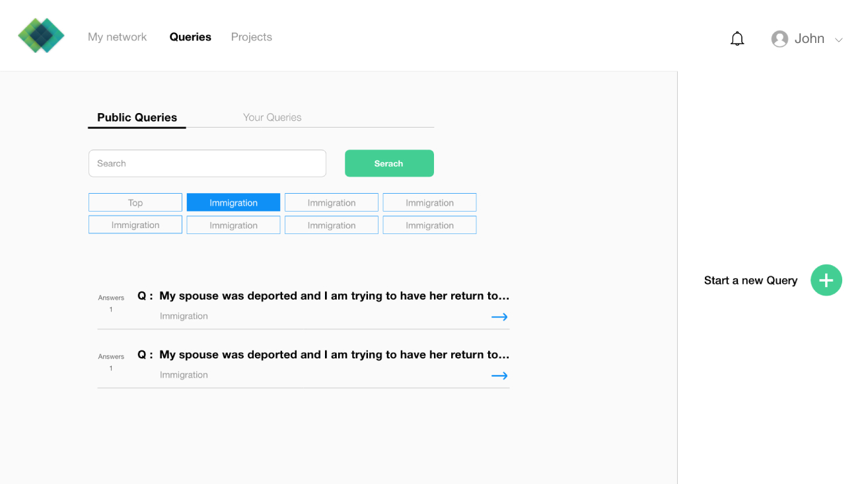Click the first query's question title
The width and height of the screenshot is (868, 484).
[334, 296]
